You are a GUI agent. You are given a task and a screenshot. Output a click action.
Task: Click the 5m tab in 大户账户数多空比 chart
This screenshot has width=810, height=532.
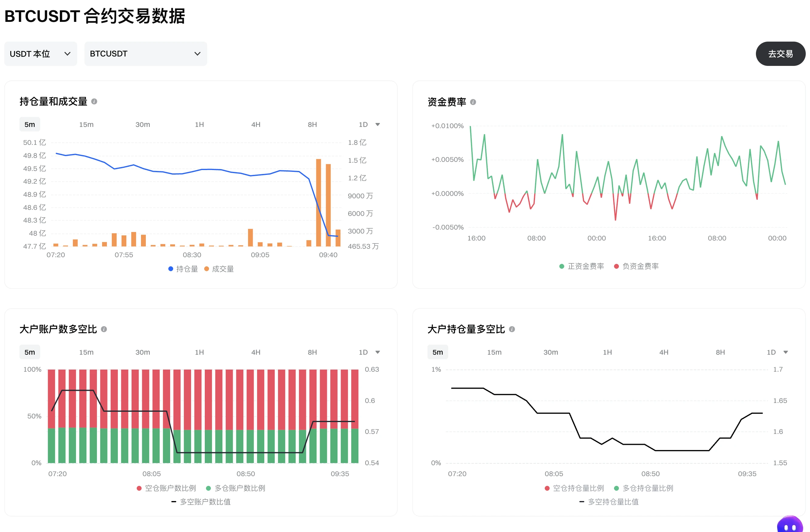click(29, 352)
